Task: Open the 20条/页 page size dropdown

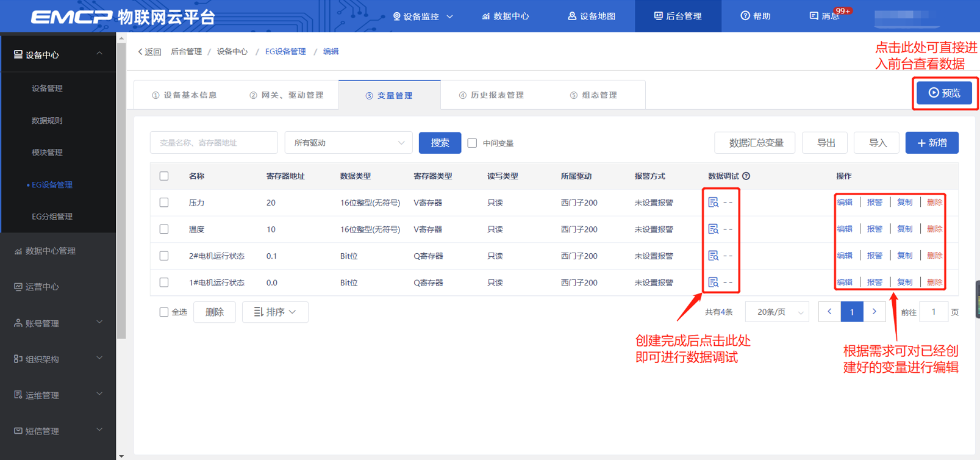Action: click(x=777, y=312)
